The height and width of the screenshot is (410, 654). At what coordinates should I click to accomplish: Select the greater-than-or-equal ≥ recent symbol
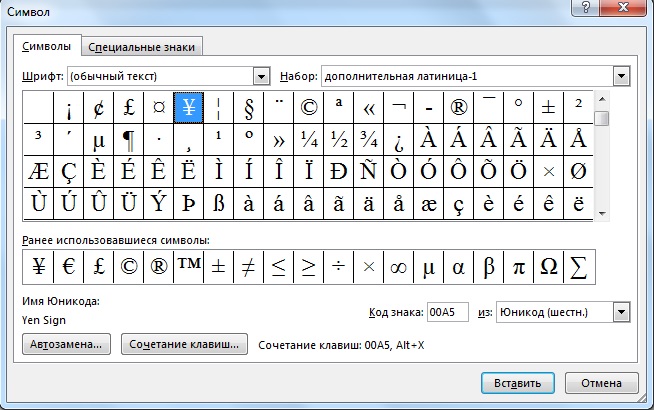click(x=309, y=267)
